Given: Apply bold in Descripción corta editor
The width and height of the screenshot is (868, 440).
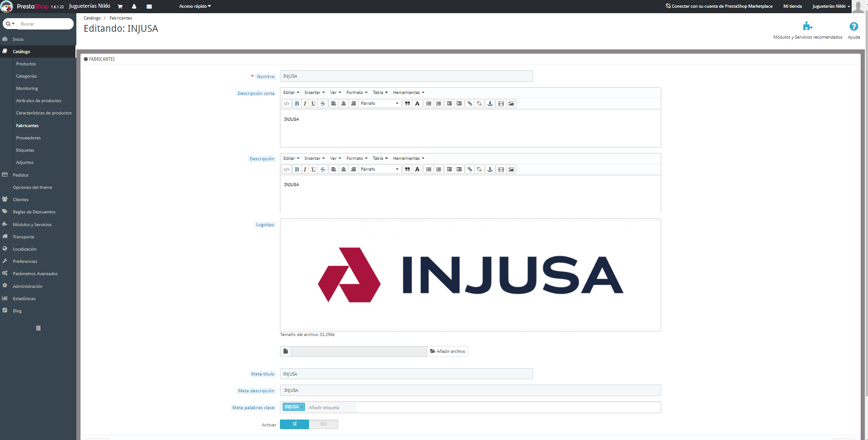Looking at the screenshot, I should (x=297, y=104).
